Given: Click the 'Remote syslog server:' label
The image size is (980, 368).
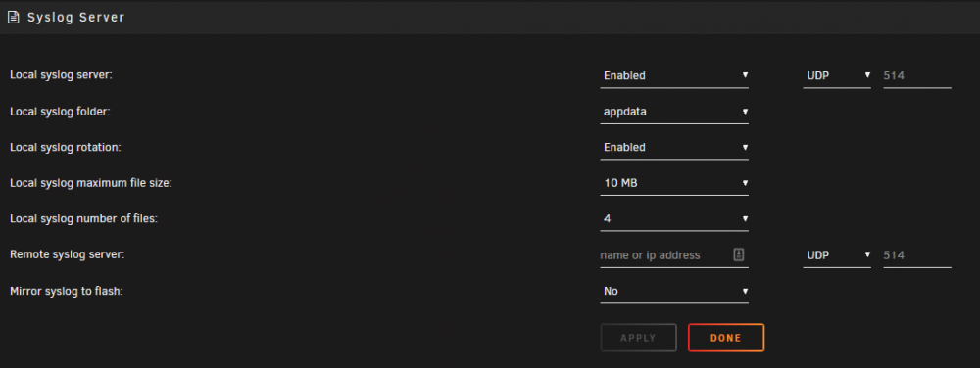Looking at the screenshot, I should [68, 254].
